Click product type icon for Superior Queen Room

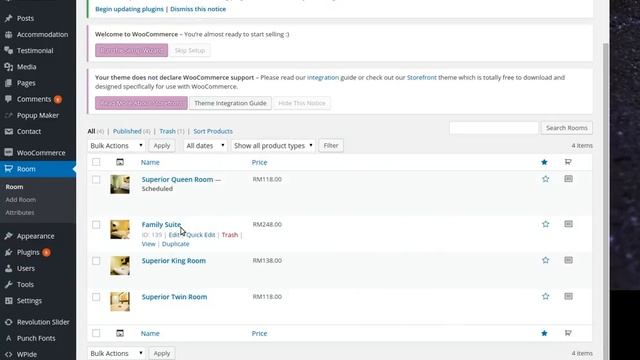click(x=568, y=179)
